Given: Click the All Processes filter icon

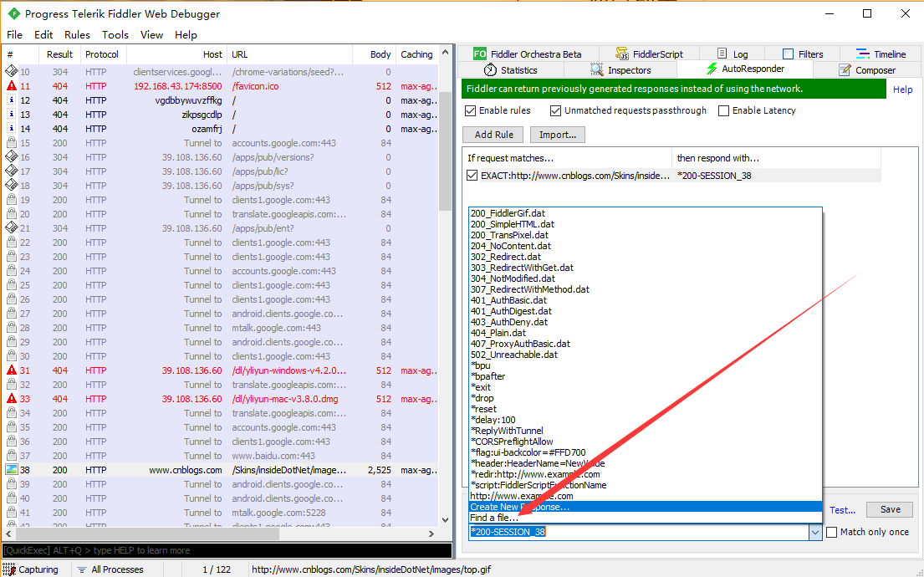Looking at the screenshot, I should click(82, 569).
